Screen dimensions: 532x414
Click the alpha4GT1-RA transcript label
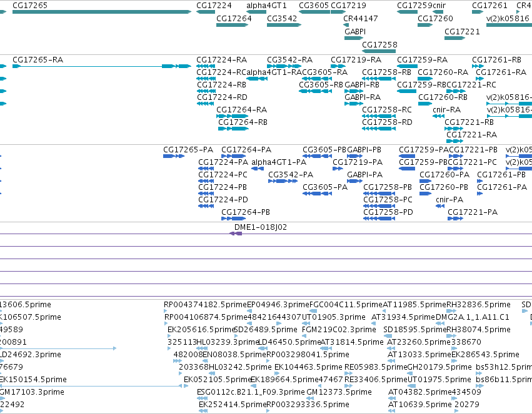[274, 72]
